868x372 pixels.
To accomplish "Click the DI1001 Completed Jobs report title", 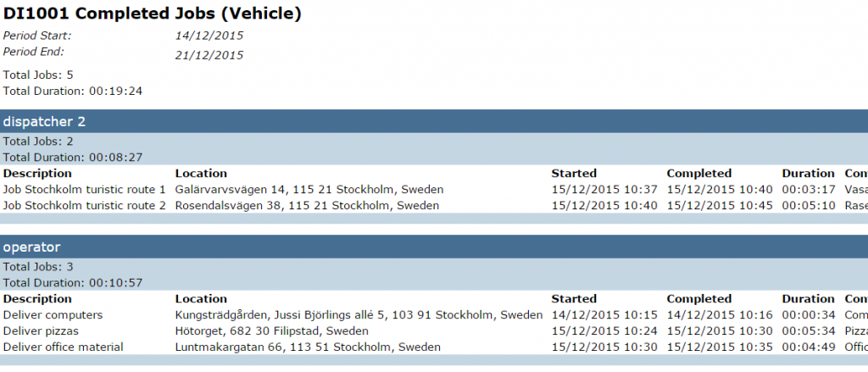I will (152, 14).
